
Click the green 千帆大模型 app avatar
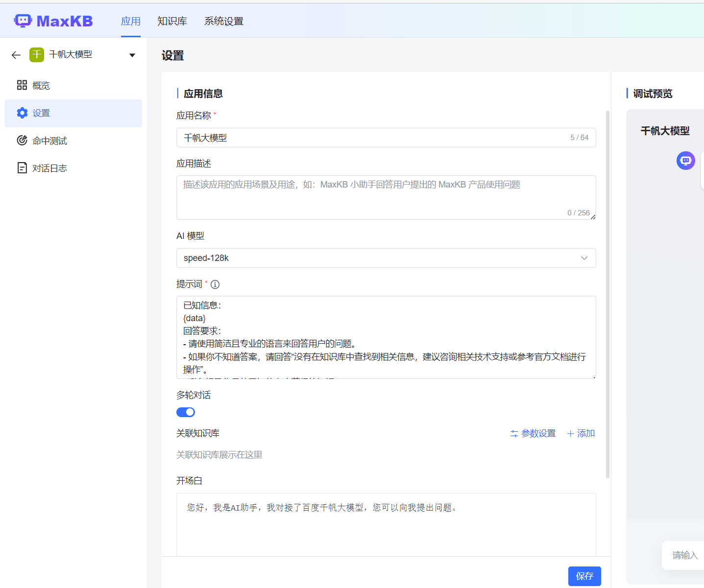pyautogui.click(x=37, y=54)
